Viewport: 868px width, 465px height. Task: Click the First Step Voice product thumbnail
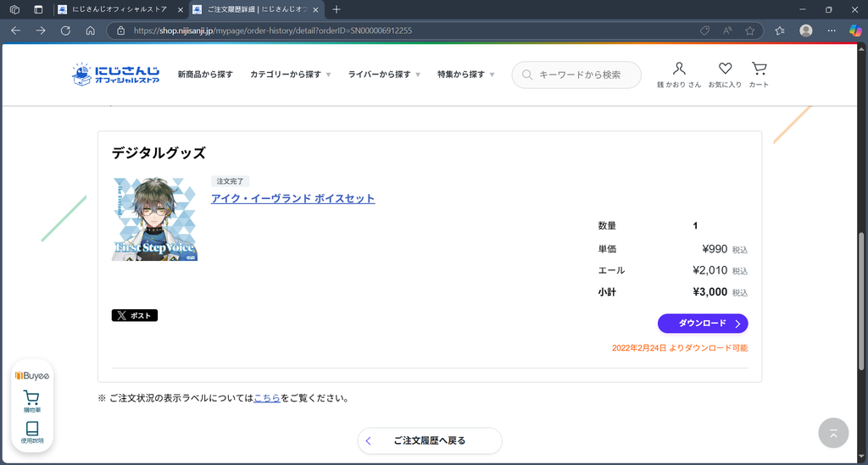(154, 219)
